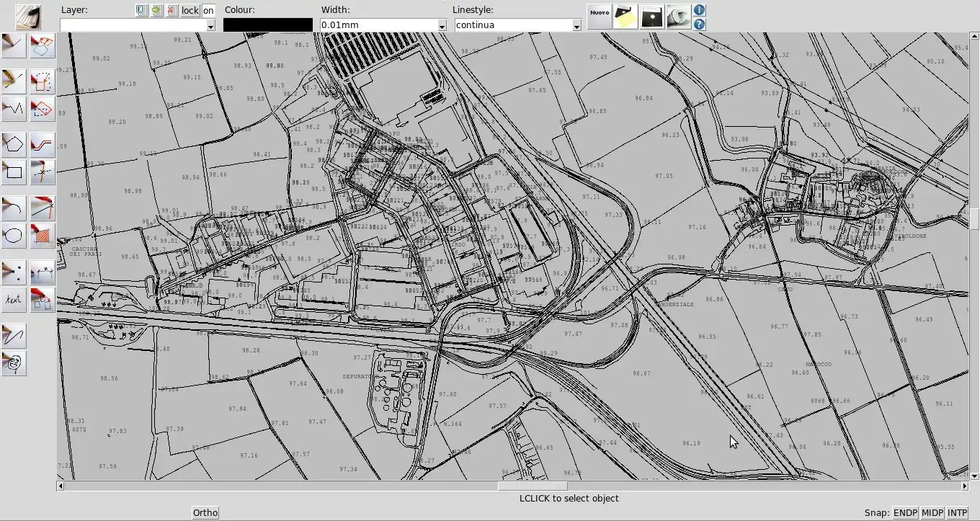Toggle Ortho mode
The height and width of the screenshot is (521, 980).
[205, 513]
